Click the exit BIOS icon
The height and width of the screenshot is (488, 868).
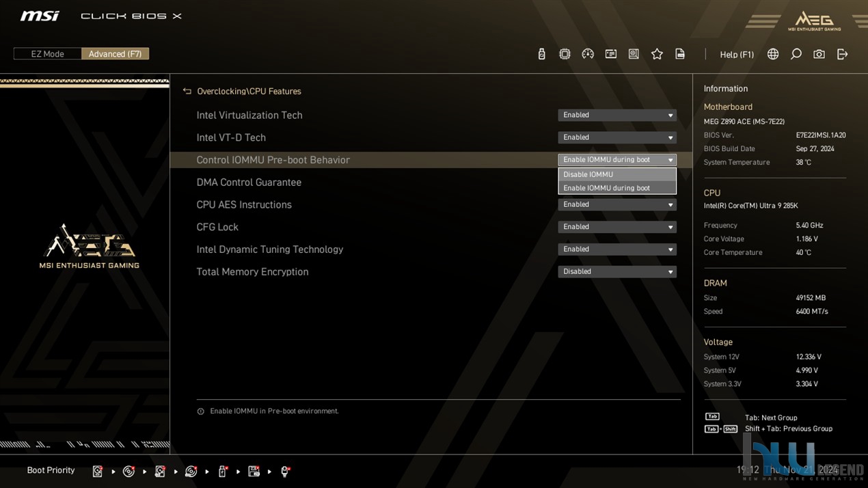coord(842,54)
